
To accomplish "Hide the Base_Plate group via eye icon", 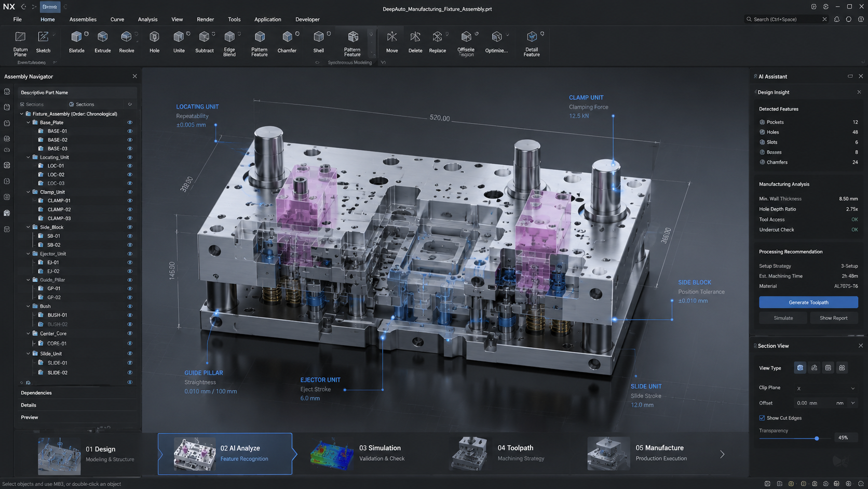I will click(130, 123).
